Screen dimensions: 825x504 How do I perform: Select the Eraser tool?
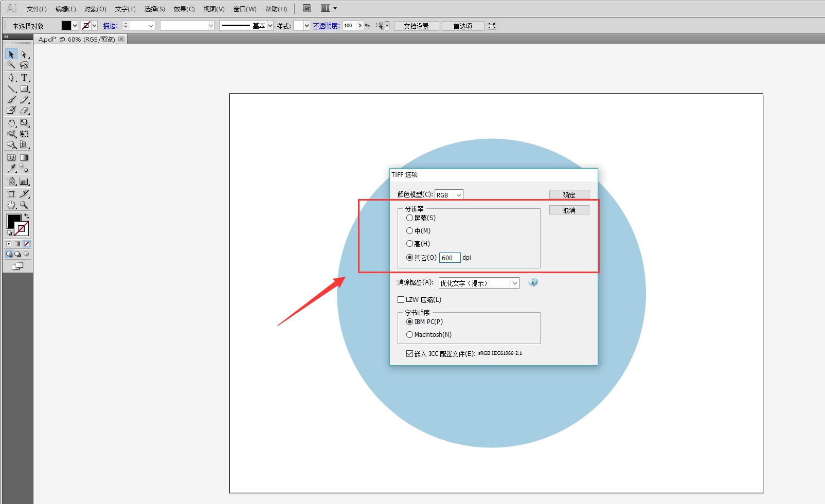(x=24, y=110)
